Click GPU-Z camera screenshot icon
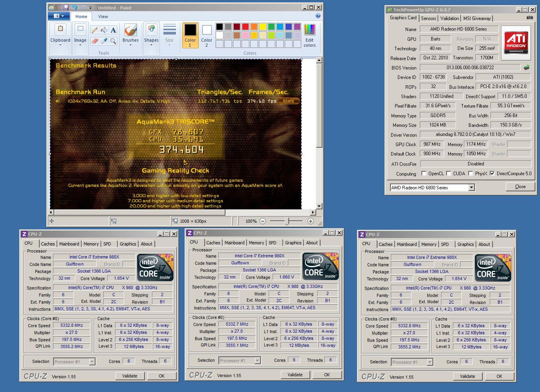Image resolution: width=540 pixels, height=392 pixels. [x=530, y=18]
